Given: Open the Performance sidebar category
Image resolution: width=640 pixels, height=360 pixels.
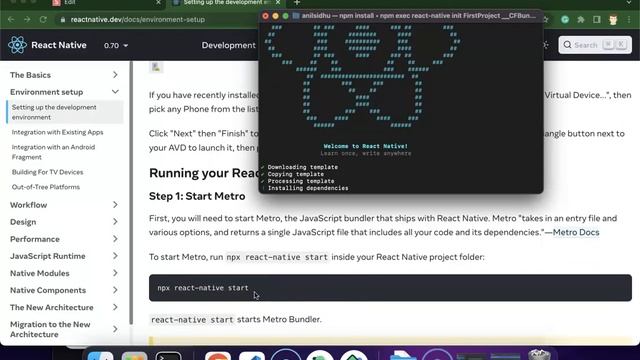Looking at the screenshot, I should 35,239.
